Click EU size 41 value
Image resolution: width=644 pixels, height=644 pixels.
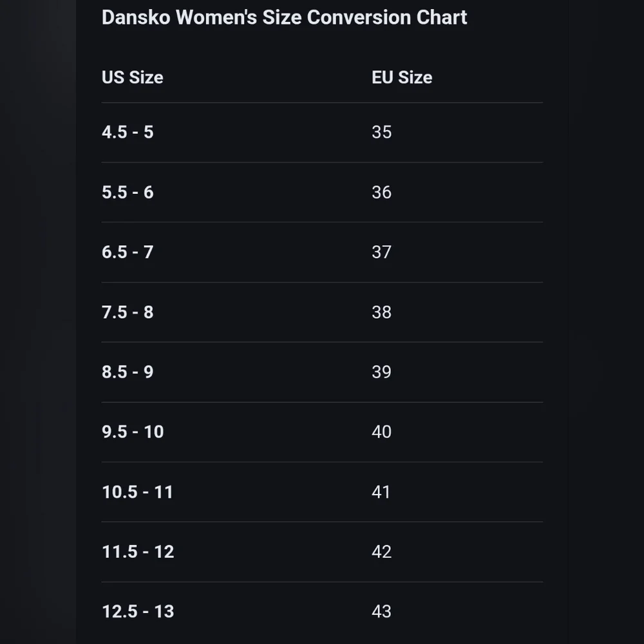coord(381,492)
